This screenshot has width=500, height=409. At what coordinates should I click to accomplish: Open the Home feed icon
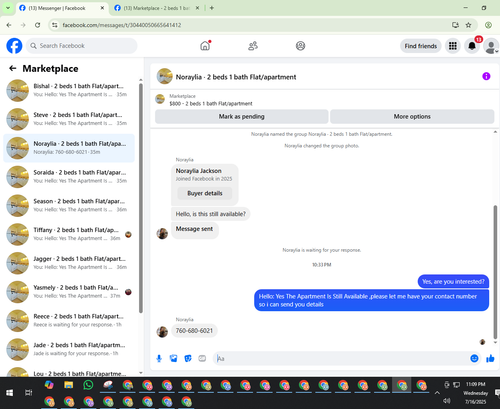pos(205,46)
